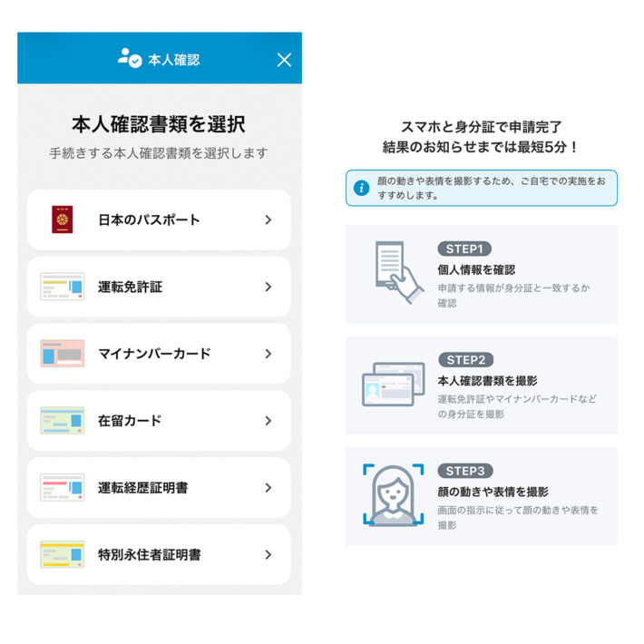This screenshot has height=644, width=644.
Task: Click the 本人確認 header title
Action: click(x=174, y=60)
